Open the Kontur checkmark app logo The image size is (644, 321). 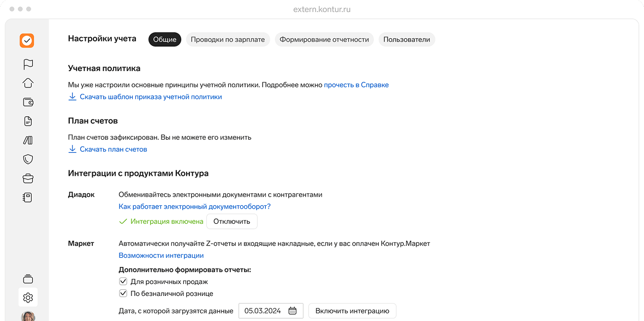point(27,40)
